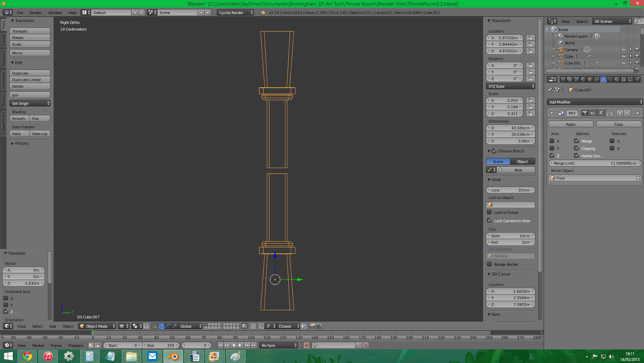Pin the properties context
Viewport: 644px width, 363px height.
[x=550, y=90]
